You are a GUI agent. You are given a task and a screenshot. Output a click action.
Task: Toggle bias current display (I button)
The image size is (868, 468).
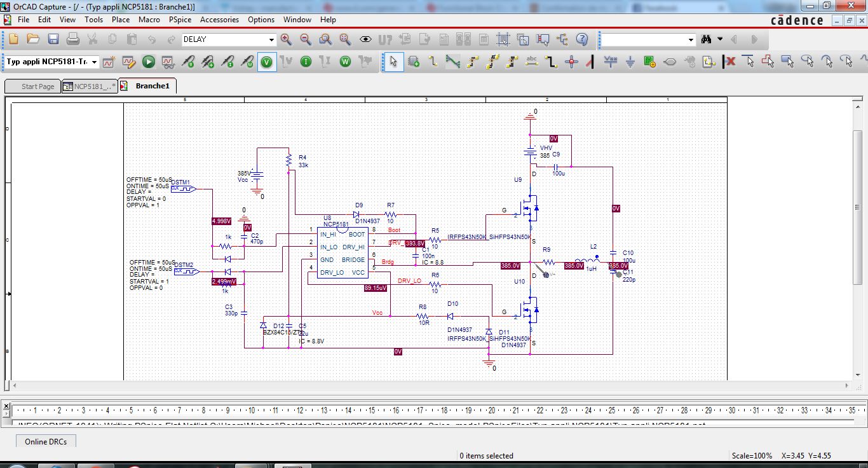coord(306,62)
